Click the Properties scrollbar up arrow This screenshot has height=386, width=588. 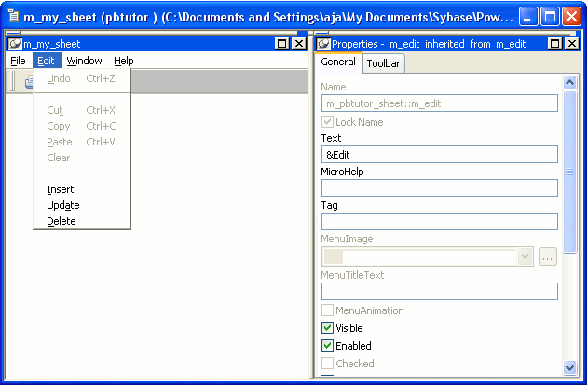tap(569, 82)
